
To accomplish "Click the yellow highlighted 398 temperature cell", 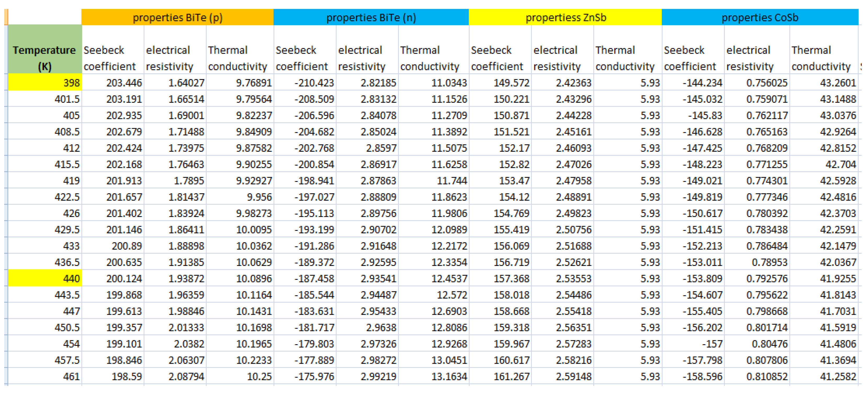I will point(45,82).
